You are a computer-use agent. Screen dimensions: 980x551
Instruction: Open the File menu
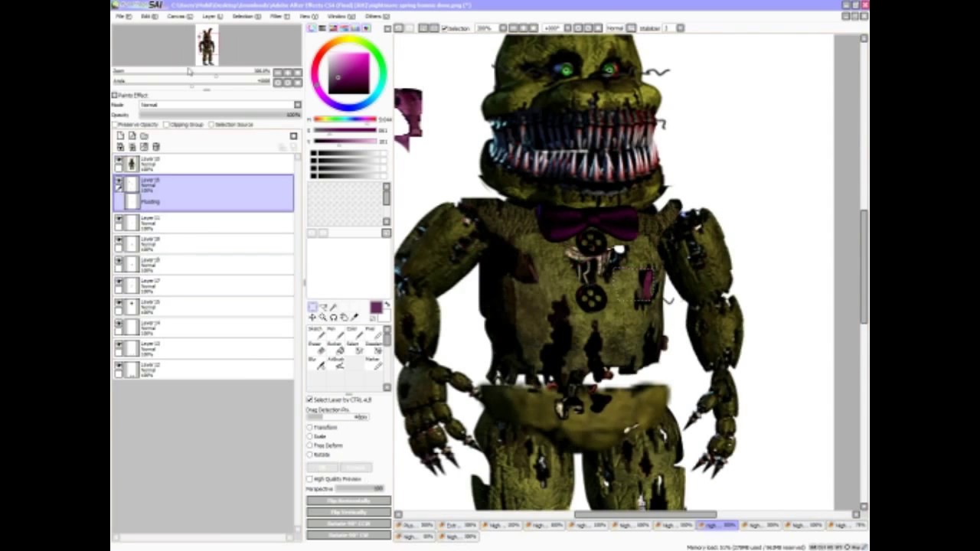[122, 16]
